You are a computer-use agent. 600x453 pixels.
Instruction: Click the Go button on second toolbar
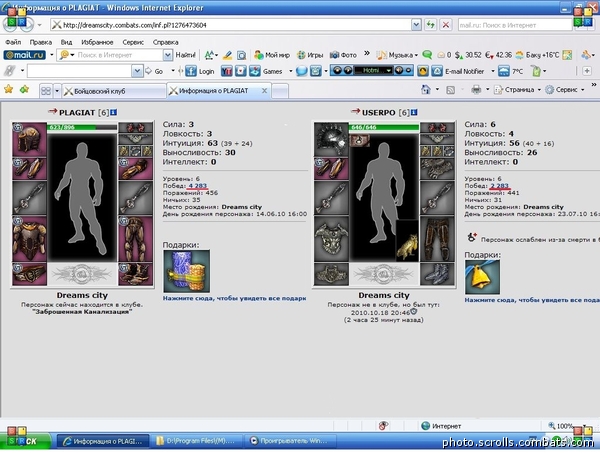pyautogui.click(x=154, y=71)
